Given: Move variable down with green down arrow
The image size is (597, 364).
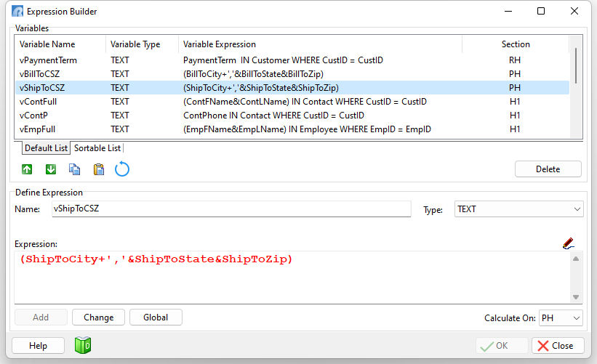Looking at the screenshot, I should 51,169.
